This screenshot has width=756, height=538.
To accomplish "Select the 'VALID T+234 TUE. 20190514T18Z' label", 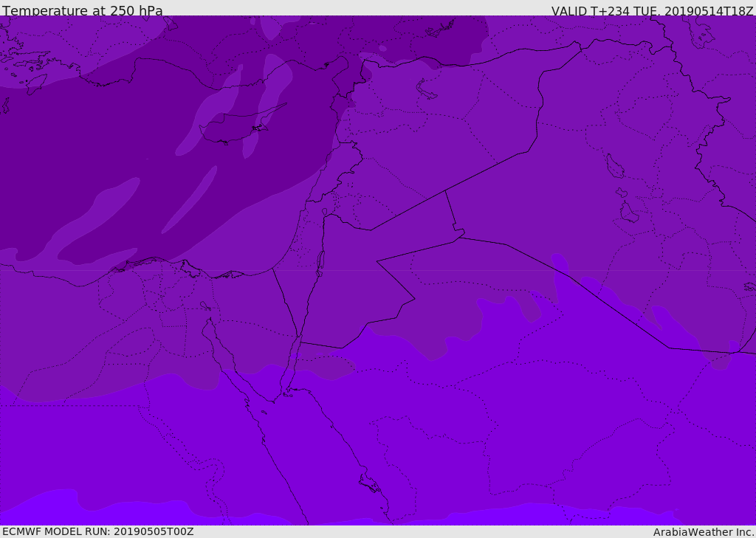I will pyautogui.click(x=653, y=10).
